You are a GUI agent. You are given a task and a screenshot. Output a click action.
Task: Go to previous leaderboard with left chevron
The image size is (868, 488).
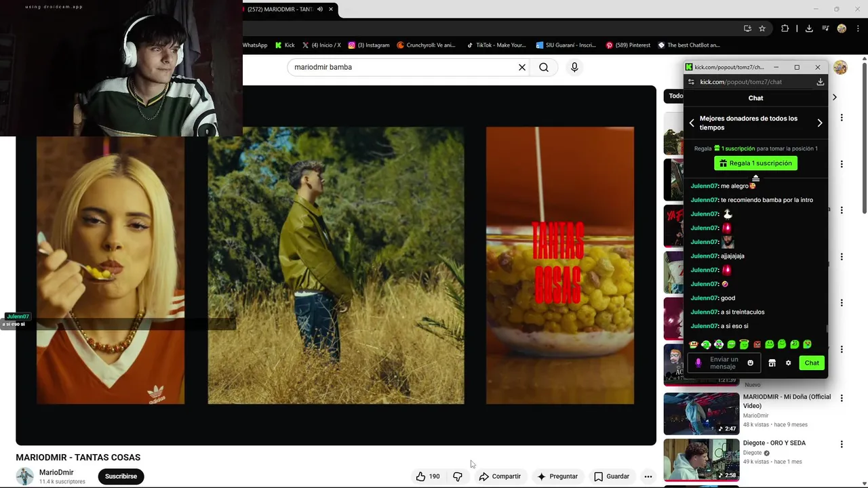pos(692,123)
